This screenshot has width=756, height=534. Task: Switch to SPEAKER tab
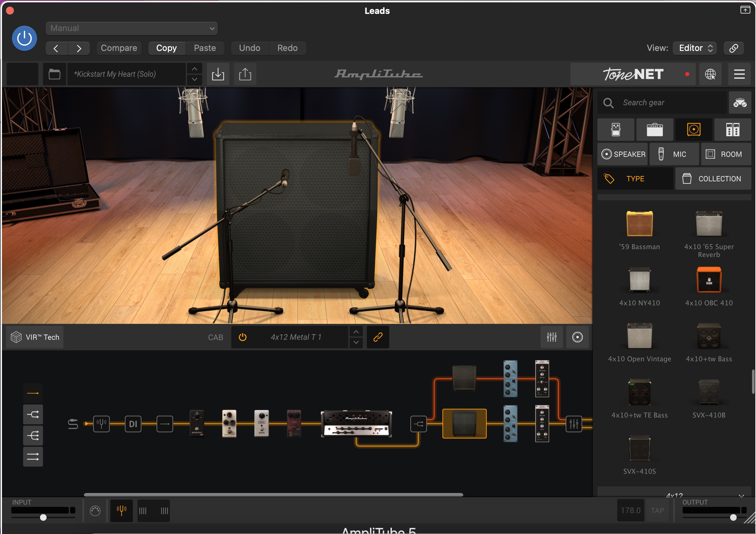coord(623,154)
